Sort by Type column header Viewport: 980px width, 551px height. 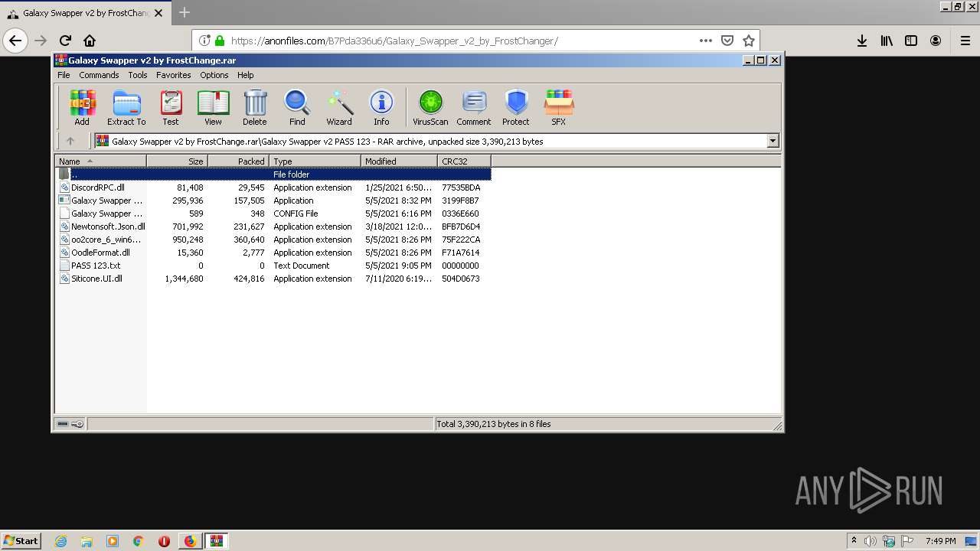pos(315,161)
